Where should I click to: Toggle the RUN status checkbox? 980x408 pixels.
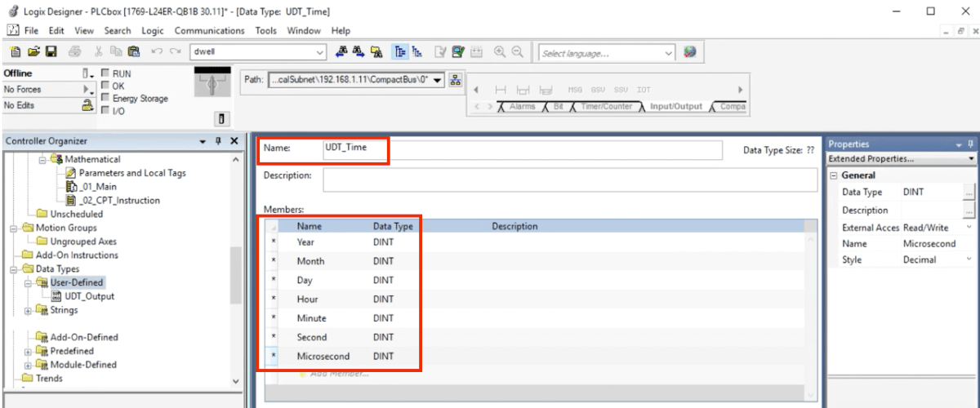105,73
